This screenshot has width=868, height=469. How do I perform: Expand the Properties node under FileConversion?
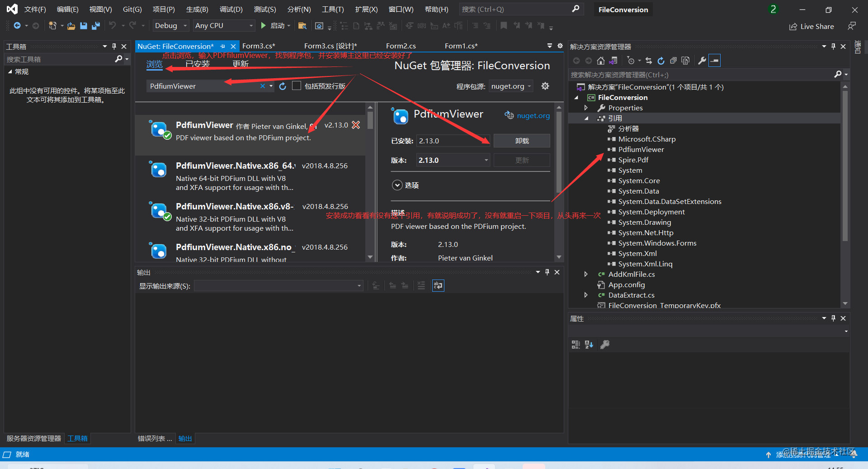coord(586,108)
